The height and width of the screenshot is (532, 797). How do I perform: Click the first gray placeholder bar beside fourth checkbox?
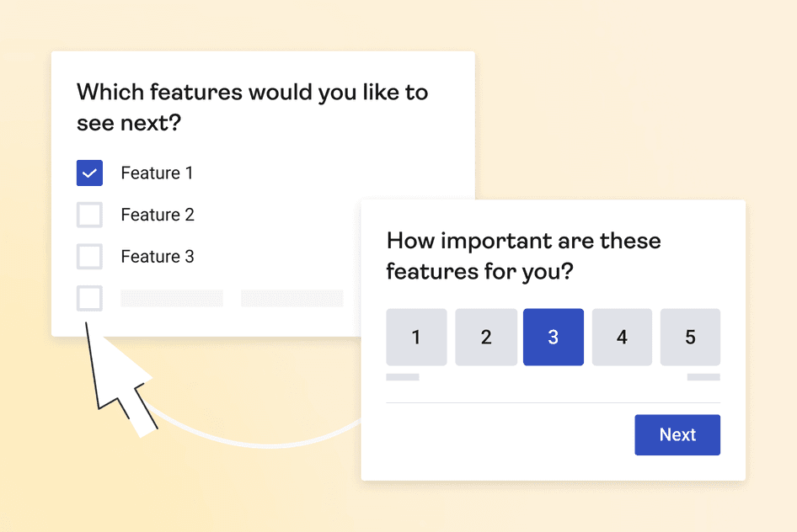pyautogui.click(x=172, y=298)
